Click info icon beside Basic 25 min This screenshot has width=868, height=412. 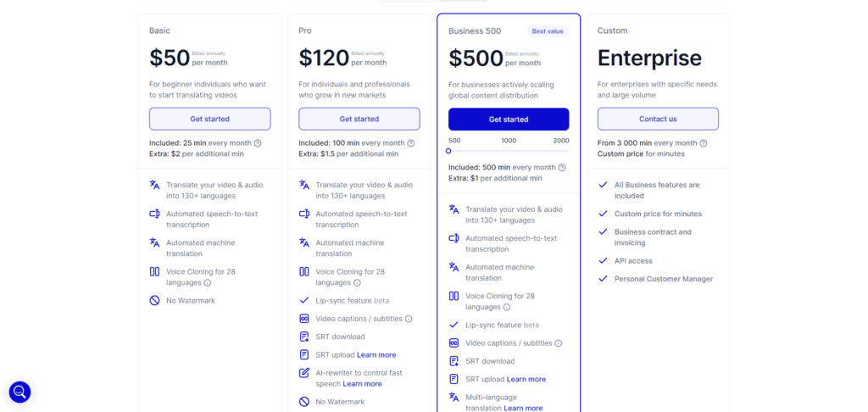258,143
